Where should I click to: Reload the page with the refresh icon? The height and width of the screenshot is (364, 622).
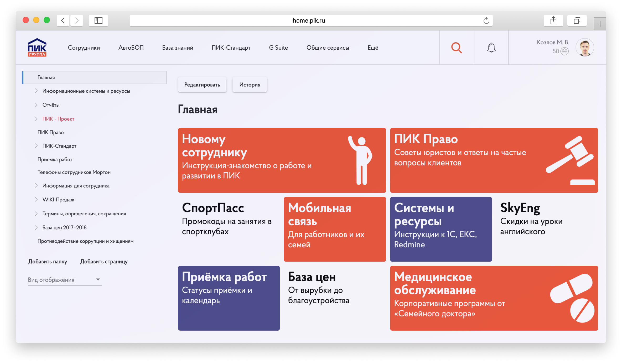(486, 20)
